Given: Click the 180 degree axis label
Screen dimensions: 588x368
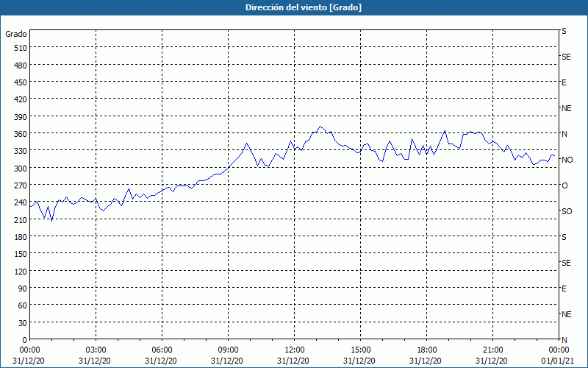Looking at the screenshot, I should coord(21,237).
